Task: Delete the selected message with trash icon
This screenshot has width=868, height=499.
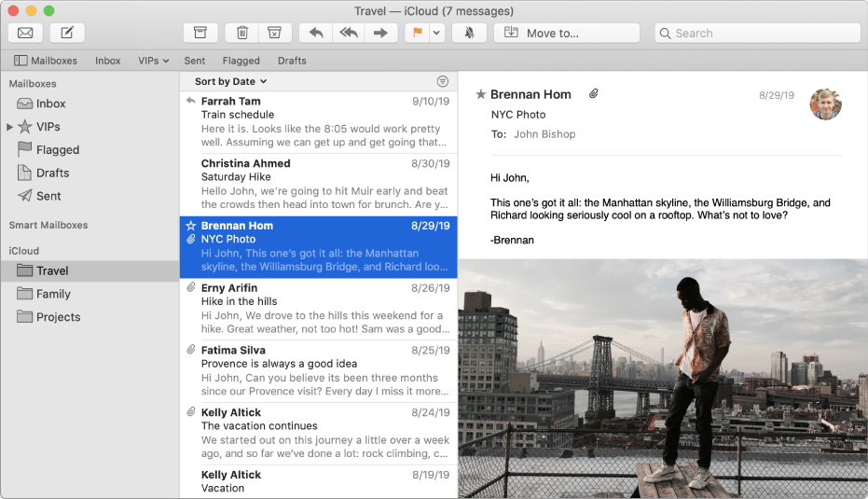Action: (241, 33)
